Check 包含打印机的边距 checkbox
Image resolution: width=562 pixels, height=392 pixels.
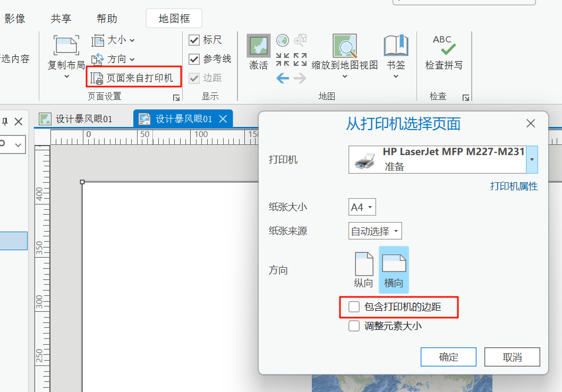click(354, 306)
